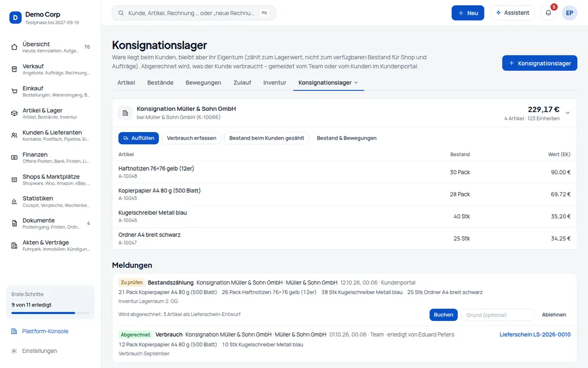Click the Auffüllen button
588x368 pixels.
139,138
